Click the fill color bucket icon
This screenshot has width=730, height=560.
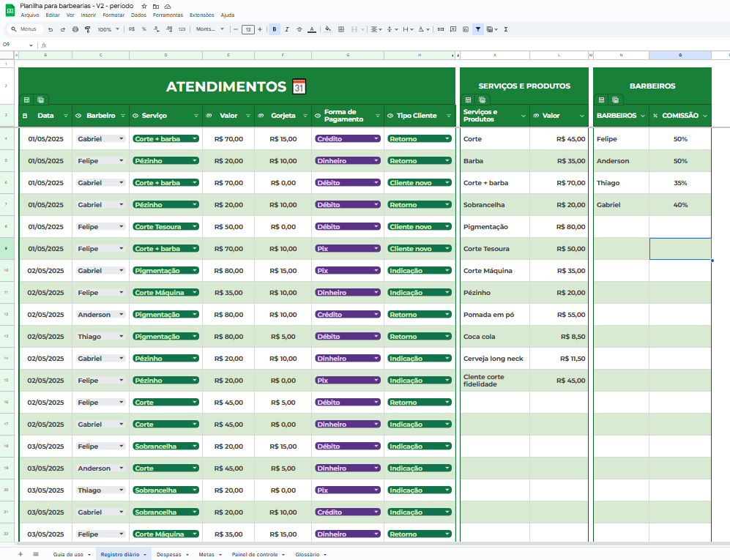click(x=327, y=29)
